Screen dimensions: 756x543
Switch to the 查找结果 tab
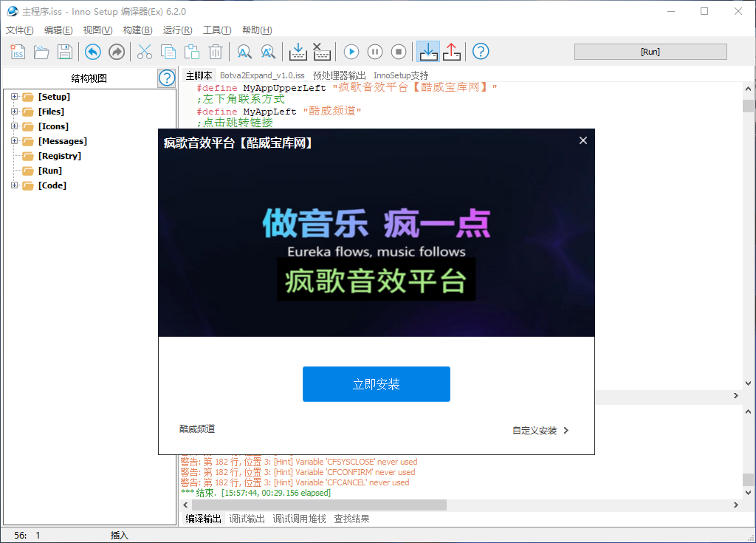[x=352, y=519]
